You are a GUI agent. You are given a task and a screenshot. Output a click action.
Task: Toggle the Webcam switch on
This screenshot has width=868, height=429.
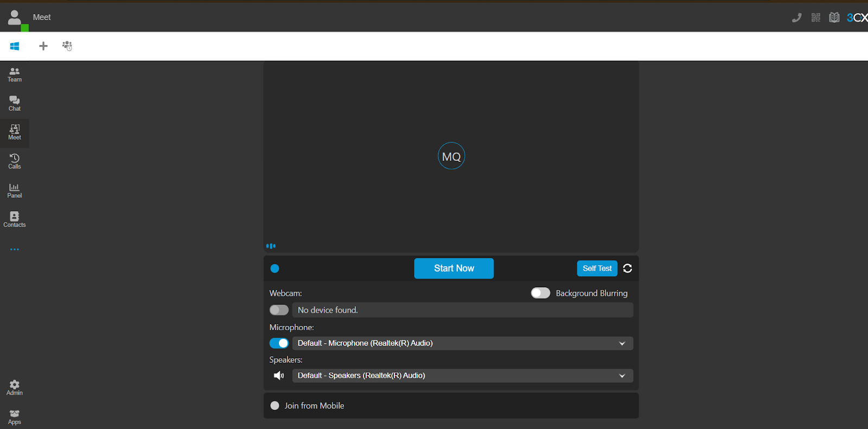point(279,310)
